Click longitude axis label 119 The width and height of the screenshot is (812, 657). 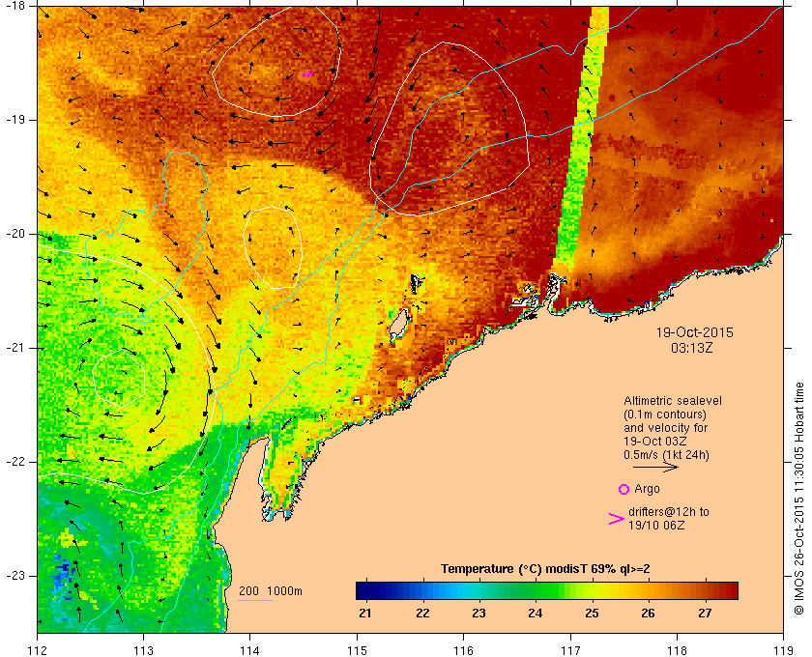[x=783, y=650]
